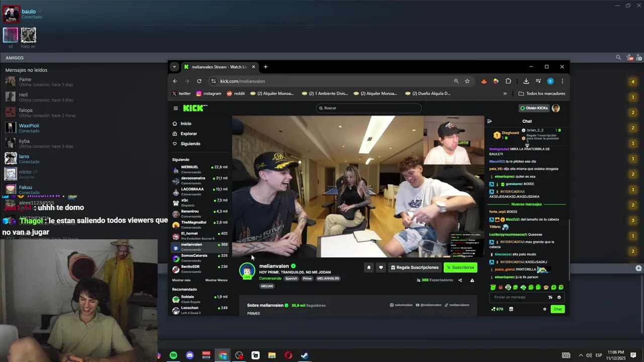Screen dimensions: 644x362
Task: Click the share stream icon
Action: tap(460, 280)
